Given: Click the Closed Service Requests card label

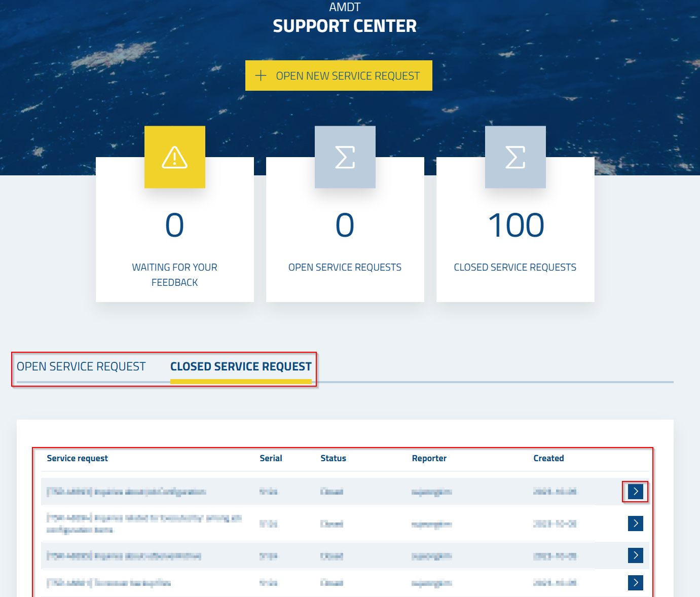Looking at the screenshot, I should 515,267.
